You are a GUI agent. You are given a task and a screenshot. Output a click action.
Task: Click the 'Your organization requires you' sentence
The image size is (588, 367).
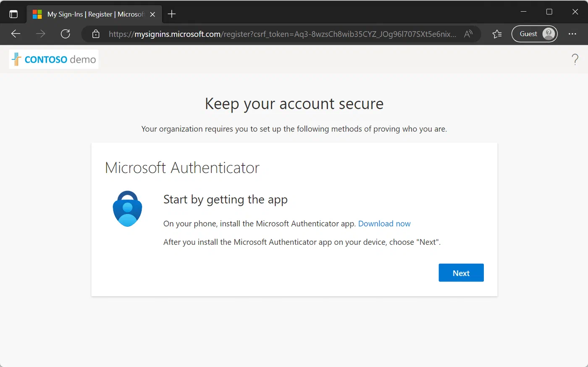click(294, 129)
